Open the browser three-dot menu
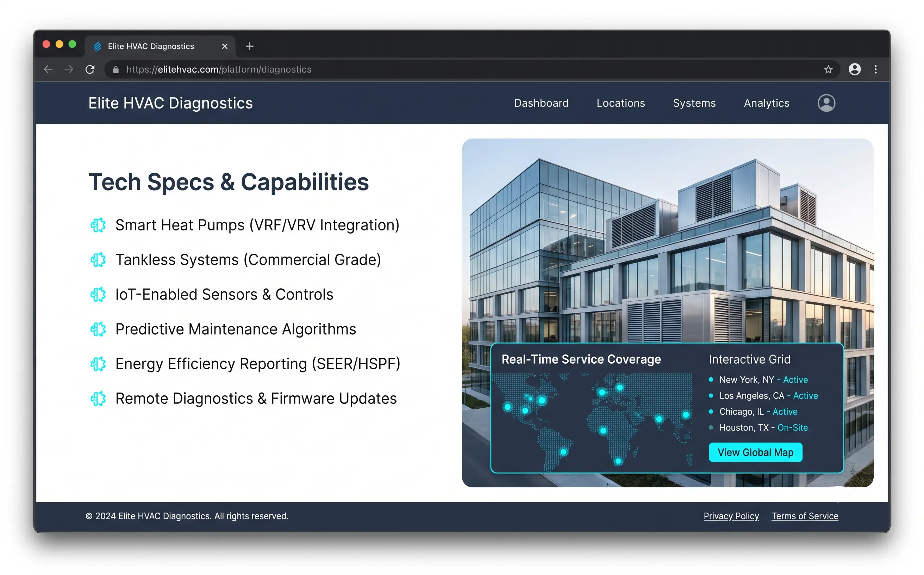924x575 pixels. pos(876,69)
